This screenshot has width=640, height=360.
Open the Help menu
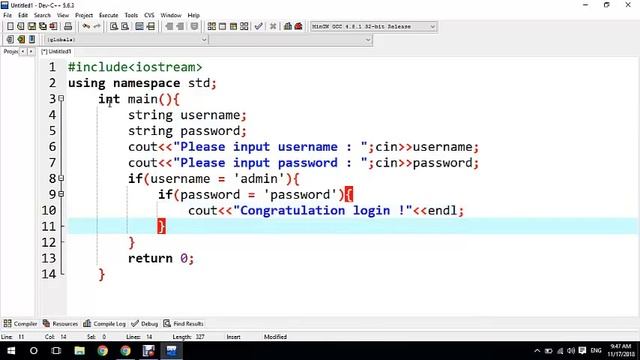tap(193, 15)
